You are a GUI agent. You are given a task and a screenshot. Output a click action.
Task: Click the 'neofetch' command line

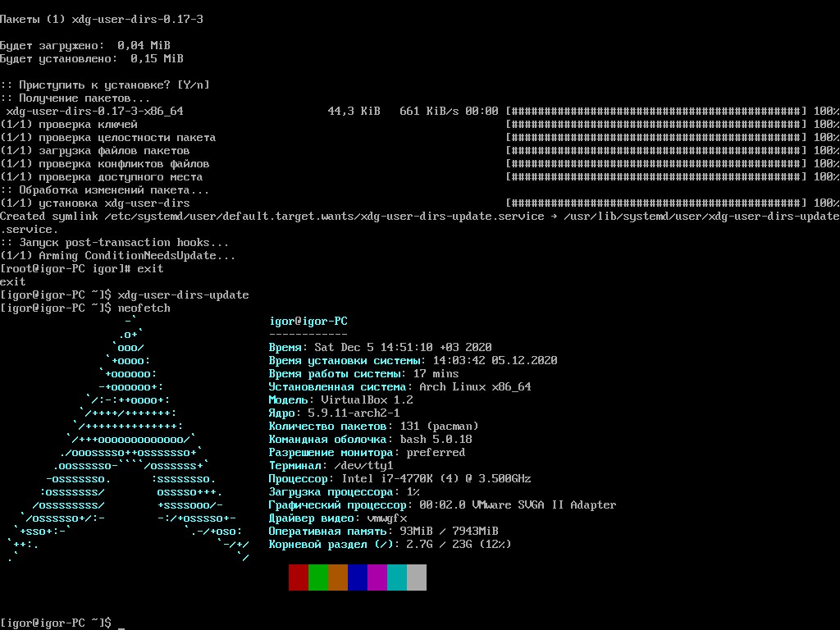tap(85, 308)
